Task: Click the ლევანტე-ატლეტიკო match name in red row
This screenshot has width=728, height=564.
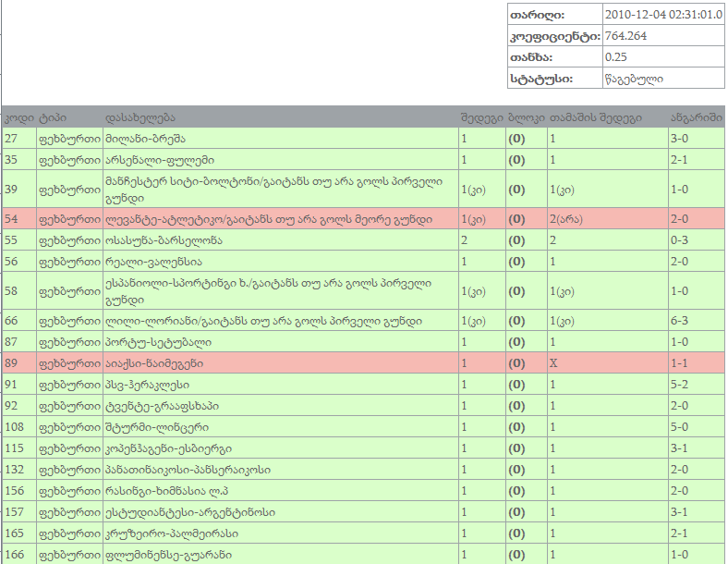Action: 269,219
